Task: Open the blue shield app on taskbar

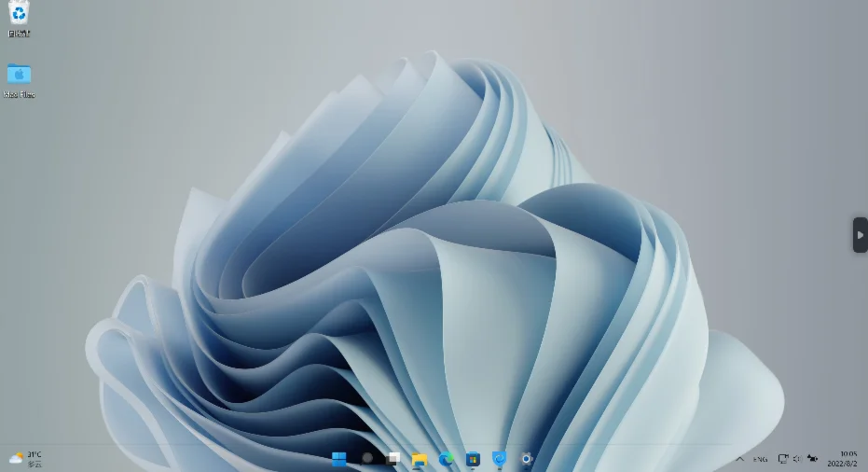Action: (x=500, y=459)
